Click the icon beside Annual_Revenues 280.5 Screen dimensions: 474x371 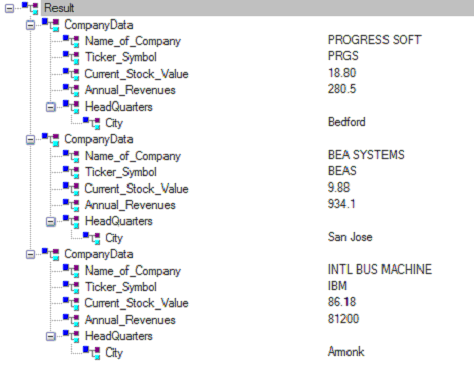click(71, 90)
